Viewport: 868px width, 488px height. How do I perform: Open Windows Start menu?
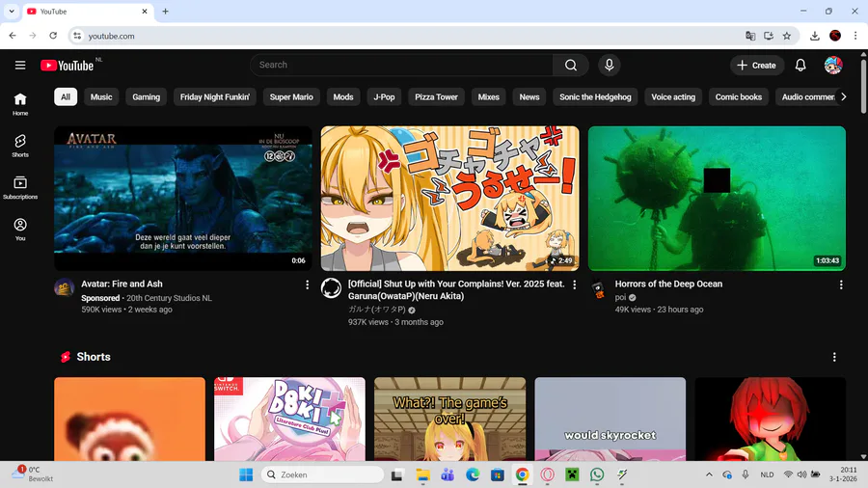tap(246, 474)
